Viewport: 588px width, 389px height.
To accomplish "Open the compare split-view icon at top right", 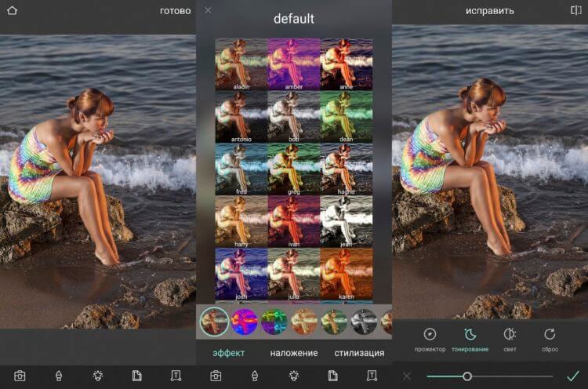I will (x=575, y=10).
